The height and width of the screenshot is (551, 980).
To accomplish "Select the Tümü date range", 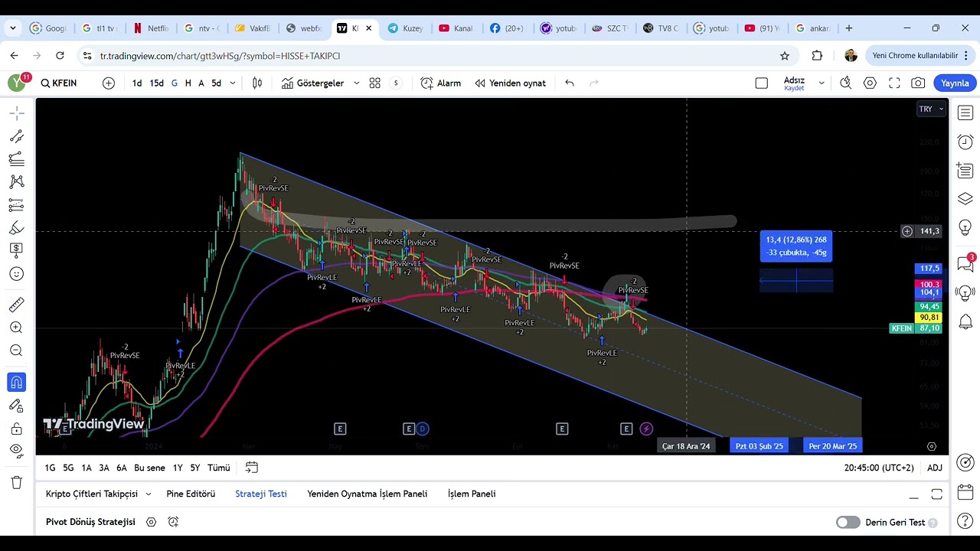I will click(219, 468).
